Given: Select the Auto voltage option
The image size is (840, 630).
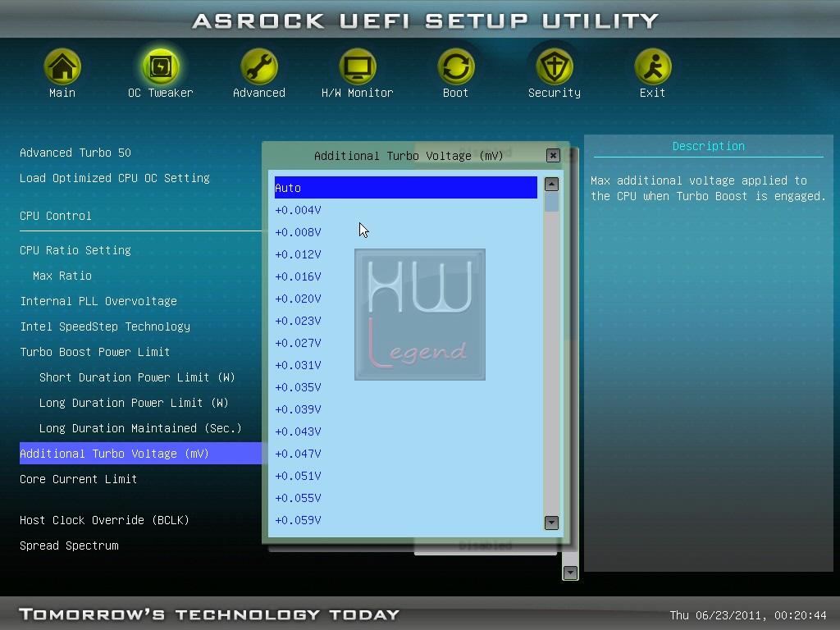Looking at the screenshot, I should pos(405,188).
